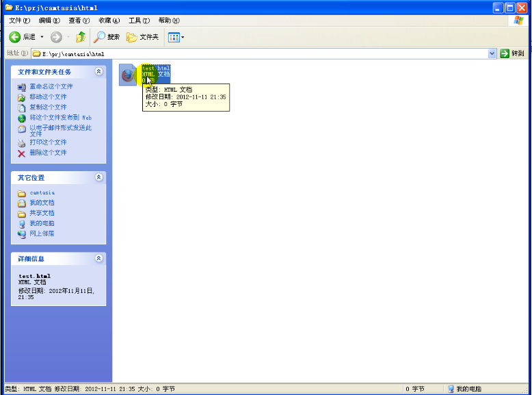The image size is (532, 395).
Task: Go up one folder level icon
Action: 81,37
